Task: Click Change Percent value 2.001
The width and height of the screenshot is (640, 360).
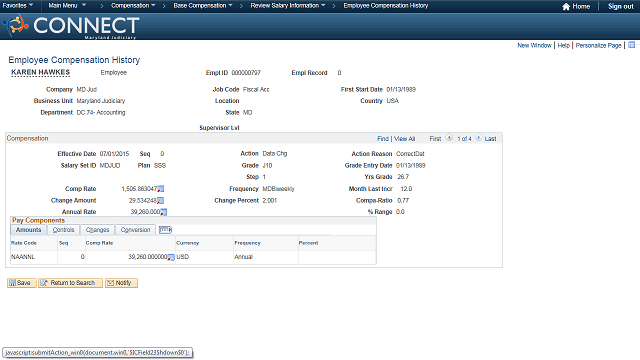Action: [x=269, y=200]
